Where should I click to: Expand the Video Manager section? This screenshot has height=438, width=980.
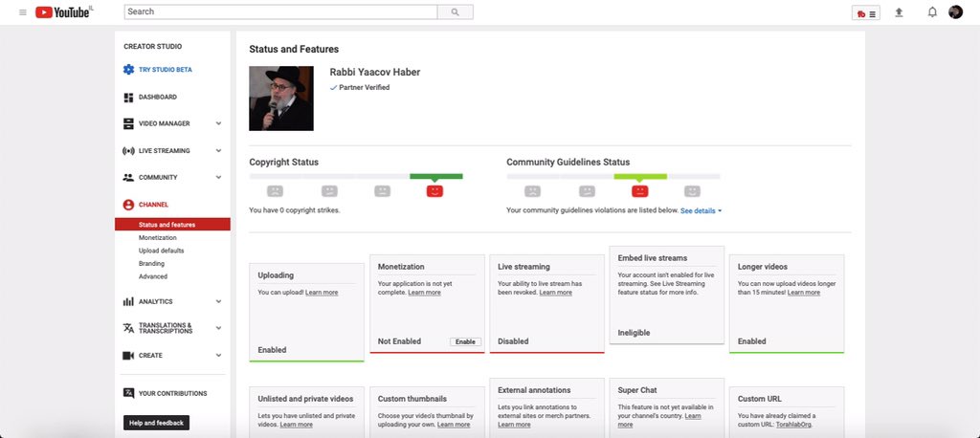point(219,123)
